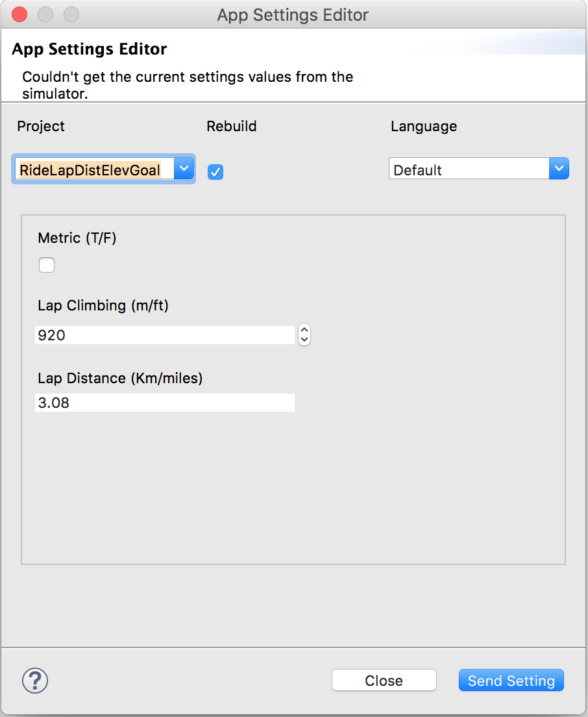Image resolution: width=588 pixels, height=717 pixels.
Task: Toggle the Rebuild checkbox
Action: click(x=215, y=172)
